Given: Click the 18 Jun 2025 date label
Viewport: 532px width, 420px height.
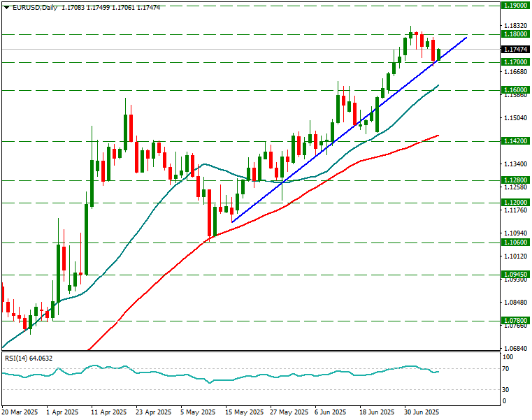Looking at the screenshot, I should click(377, 412).
